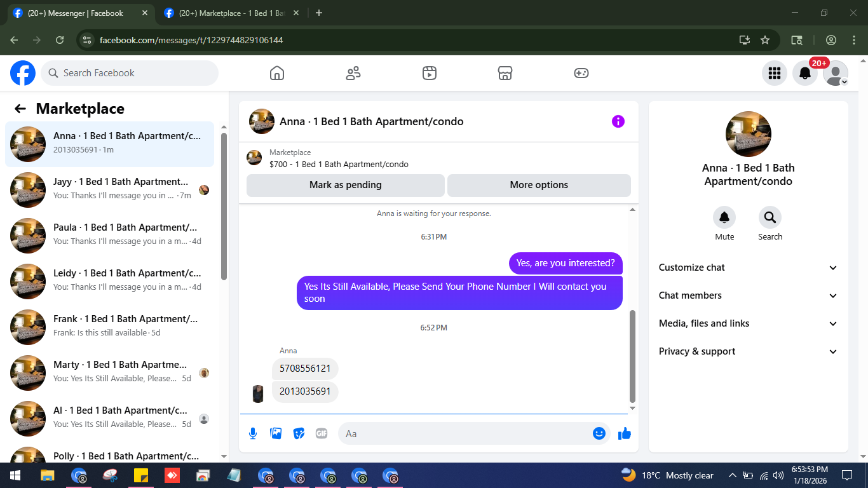Open the account profile avatar menu
The image size is (868, 488).
(836, 73)
